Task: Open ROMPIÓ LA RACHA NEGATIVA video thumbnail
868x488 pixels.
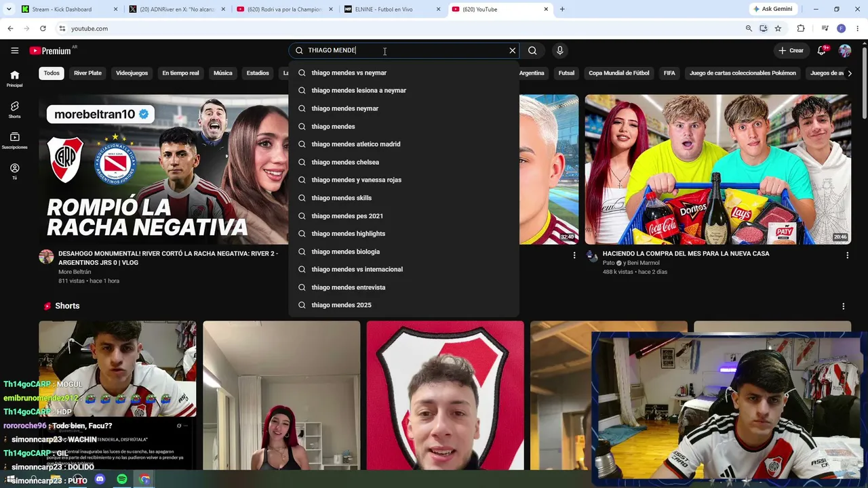Action: [x=163, y=169]
